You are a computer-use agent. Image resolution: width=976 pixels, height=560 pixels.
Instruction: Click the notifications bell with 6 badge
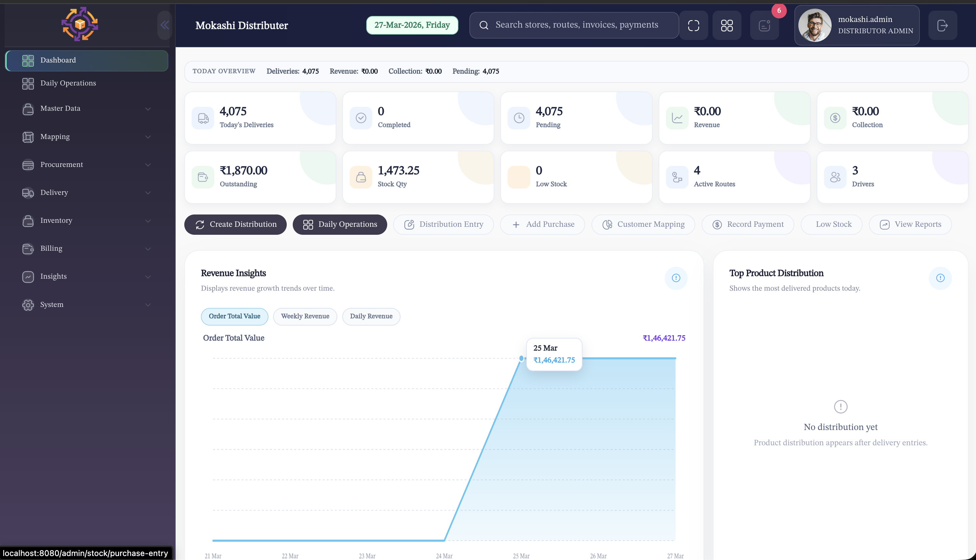coord(764,25)
